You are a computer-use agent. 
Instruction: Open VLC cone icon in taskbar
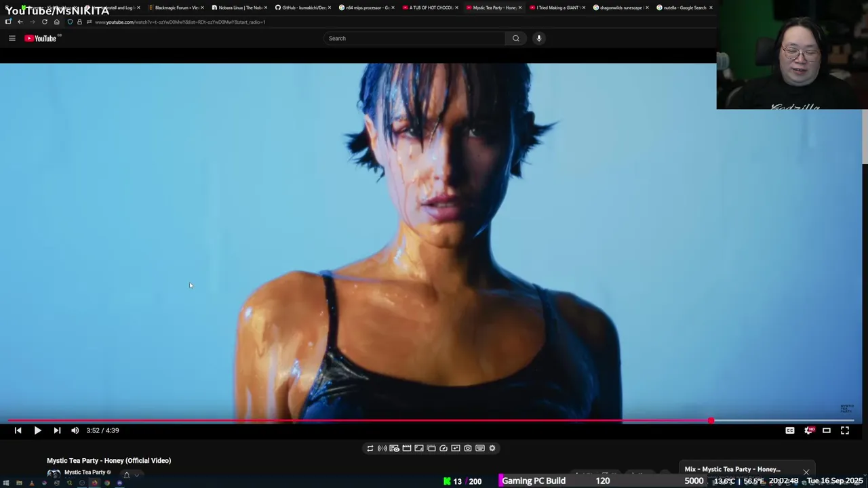click(x=32, y=483)
